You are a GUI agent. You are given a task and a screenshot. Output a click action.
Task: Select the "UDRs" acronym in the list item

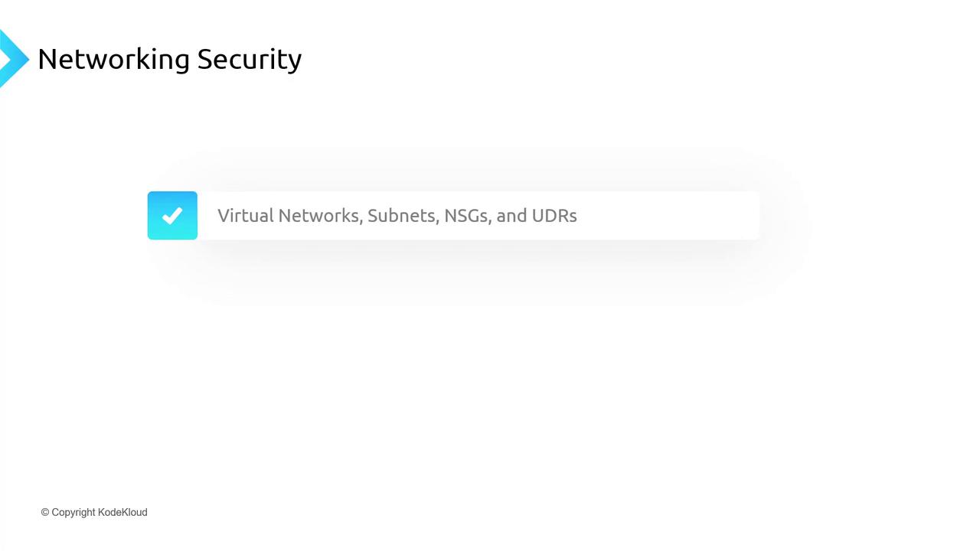click(x=554, y=215)
